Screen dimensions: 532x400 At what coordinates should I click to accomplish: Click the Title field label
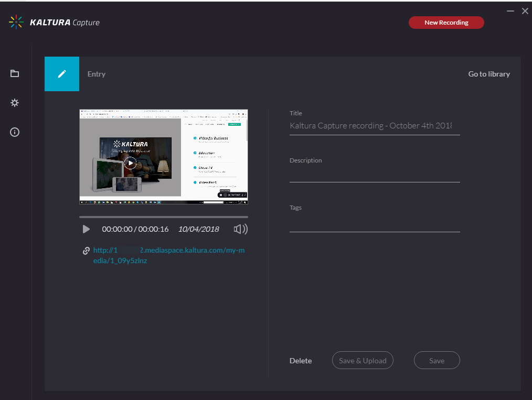click(295, 113)
